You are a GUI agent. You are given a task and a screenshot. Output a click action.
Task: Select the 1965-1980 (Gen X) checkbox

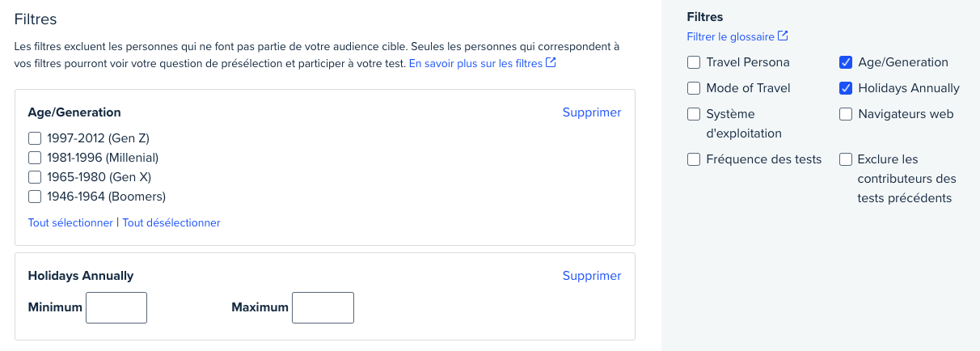coord(35,177)
